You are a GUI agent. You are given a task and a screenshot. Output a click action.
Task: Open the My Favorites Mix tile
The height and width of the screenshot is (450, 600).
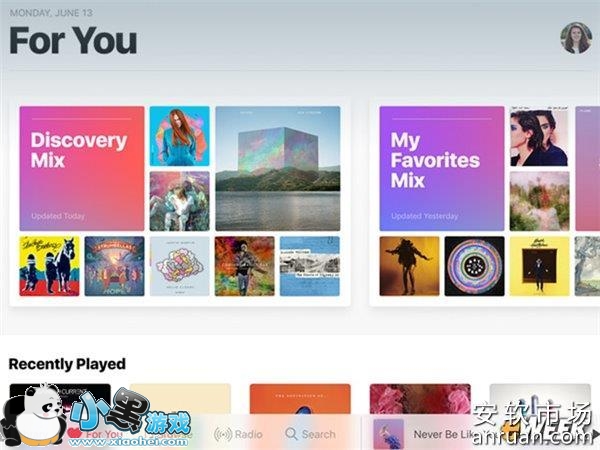click(442, 168)
